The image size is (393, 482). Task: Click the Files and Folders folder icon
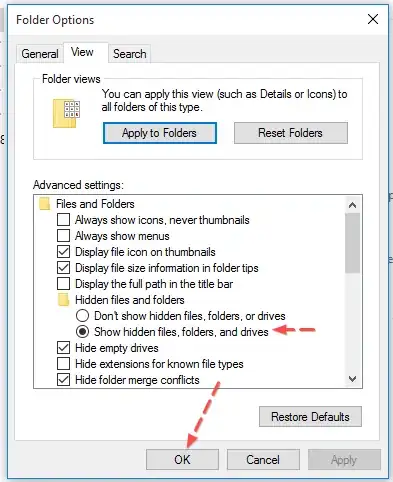[x=44, y=204]
